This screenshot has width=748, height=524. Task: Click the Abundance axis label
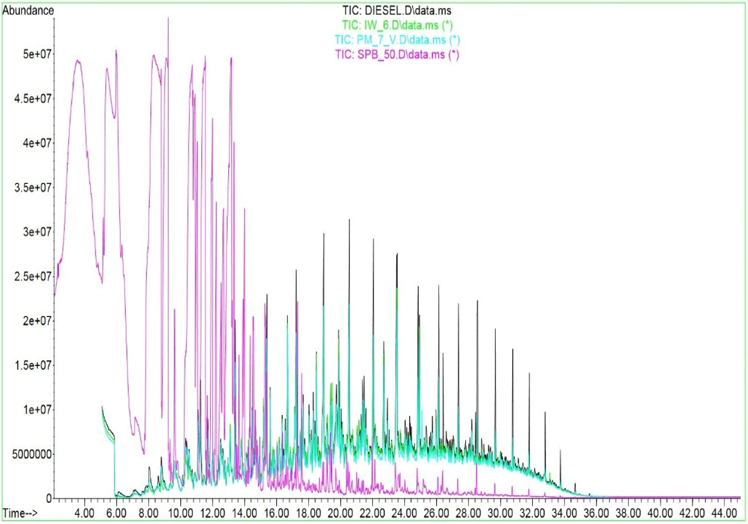tap(28, 10)
